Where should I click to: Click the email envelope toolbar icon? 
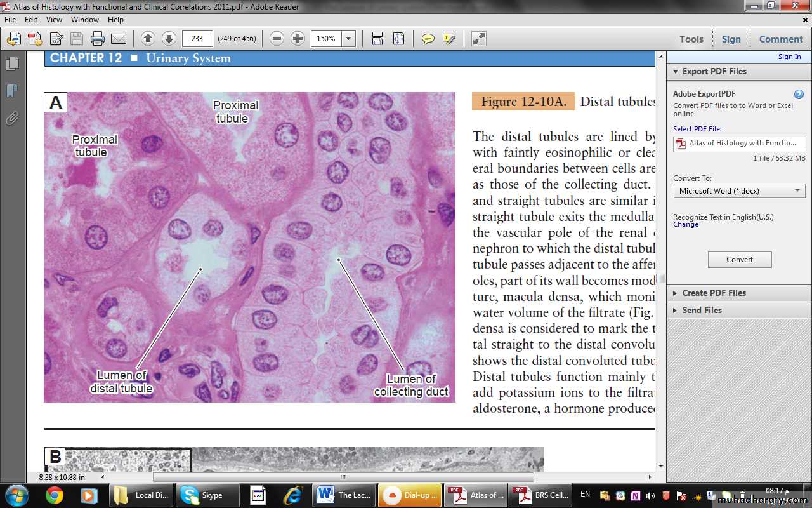(x=119, y=39)
